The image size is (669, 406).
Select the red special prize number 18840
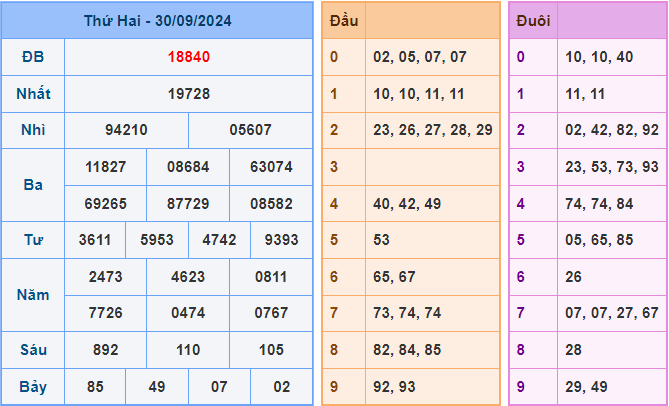pyautogui.click(x=188, y=57)
